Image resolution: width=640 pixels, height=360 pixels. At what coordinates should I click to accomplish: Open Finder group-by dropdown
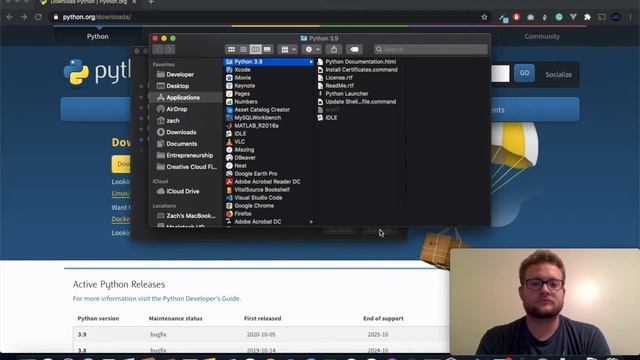pos(288,49)
